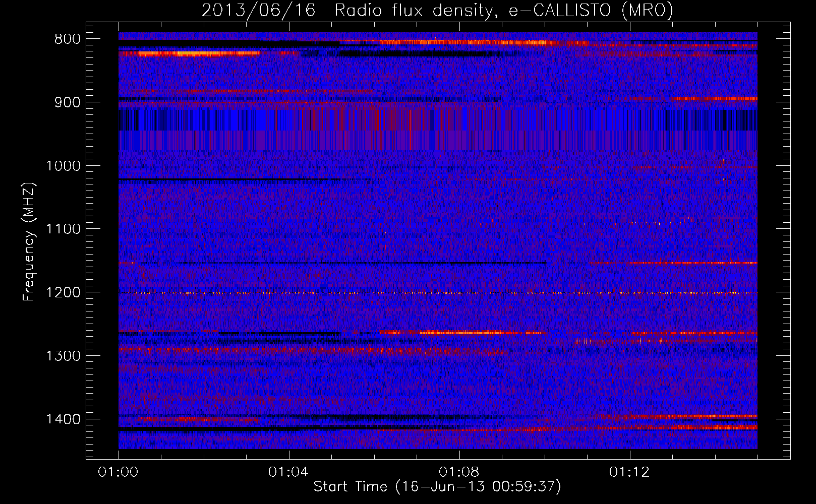
Task: Click the 1400 frequency tick label
Action: point(63,419)
